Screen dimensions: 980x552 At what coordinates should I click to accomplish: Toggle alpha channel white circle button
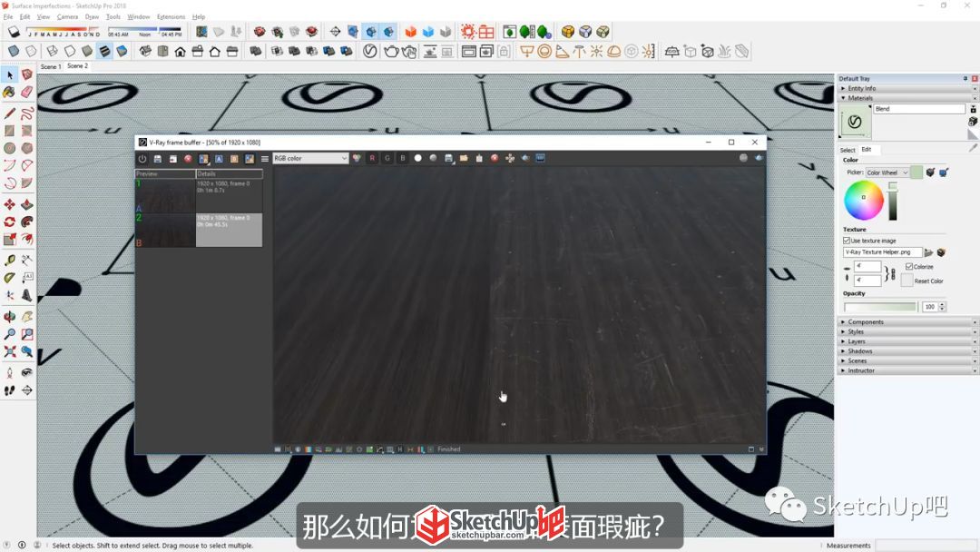click(418, 158)
